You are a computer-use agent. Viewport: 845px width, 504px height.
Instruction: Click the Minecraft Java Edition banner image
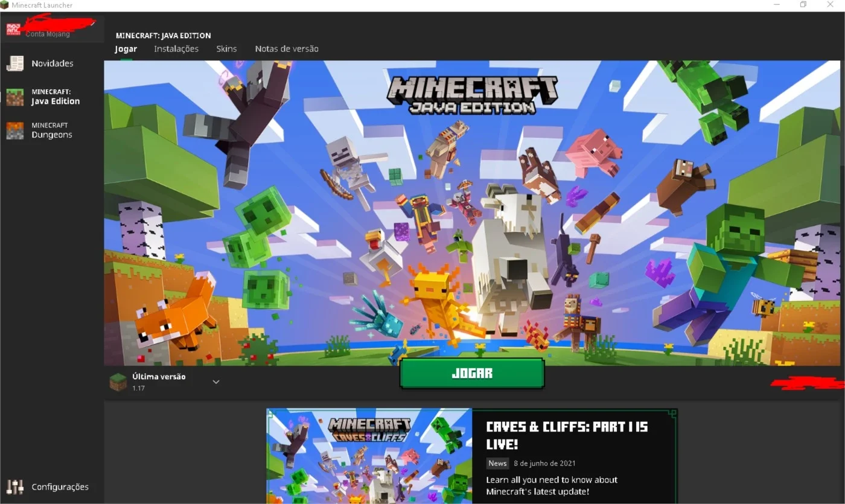click(x=472, y=212)
